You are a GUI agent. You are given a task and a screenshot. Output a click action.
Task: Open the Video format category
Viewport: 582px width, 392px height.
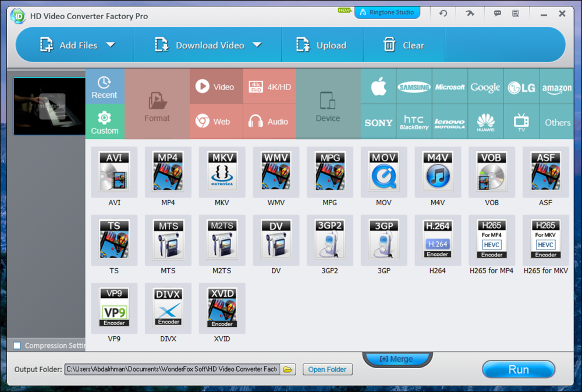coord(217,87)
